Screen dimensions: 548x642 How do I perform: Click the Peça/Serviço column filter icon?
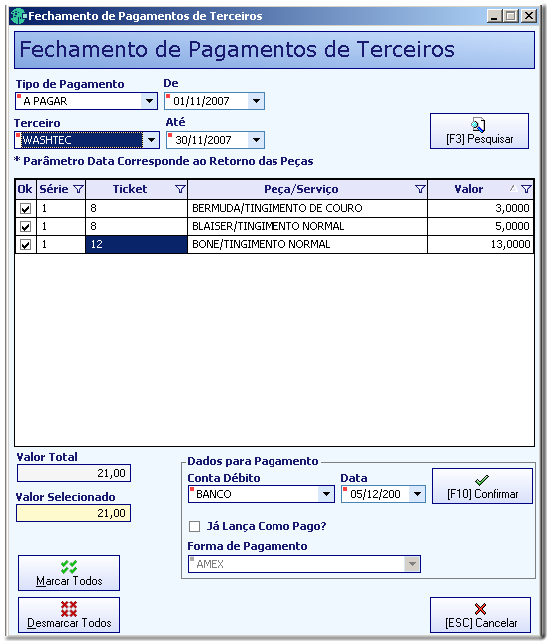(x=420, y=189)
